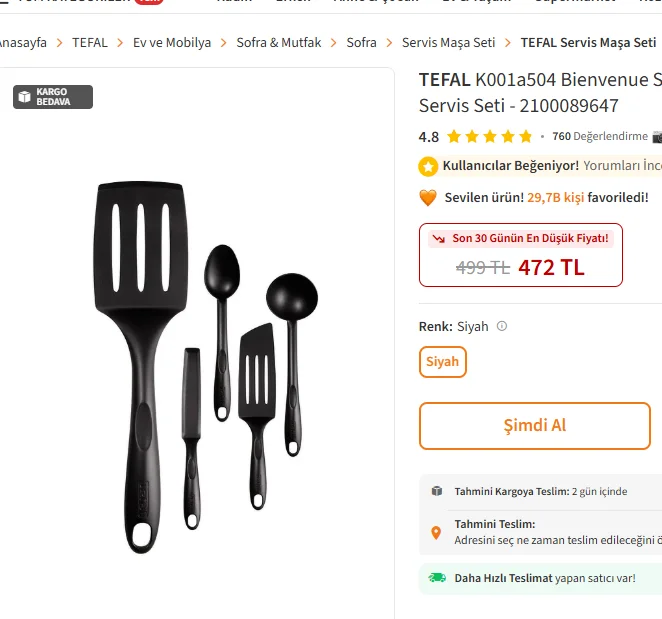
Task: Click the cargo box icon beside Tahmini Kargoya Teslim
Action: 437,491
